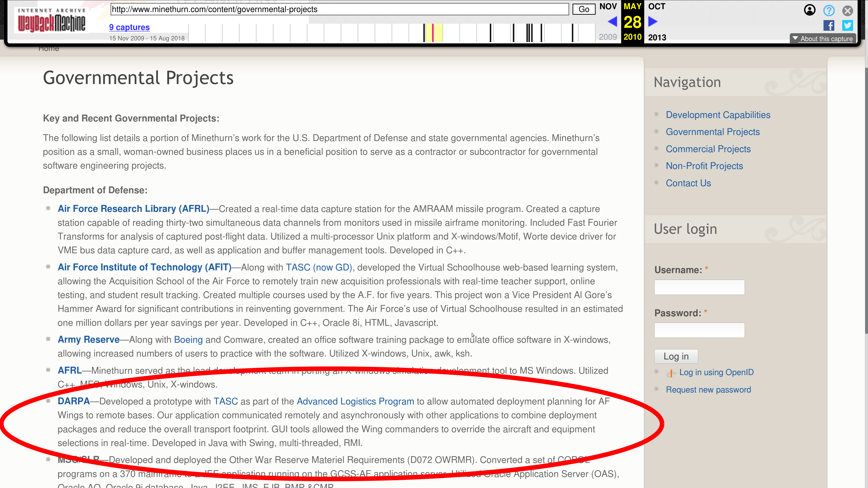Screen dimensions: 868x488
Task: Click the Home breadcrumb link
Action: [49, 49]
